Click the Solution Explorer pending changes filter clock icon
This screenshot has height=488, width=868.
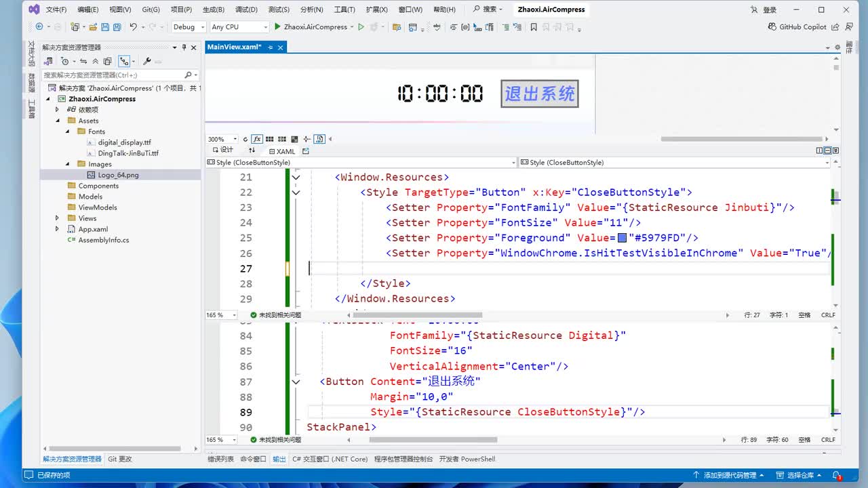(x=65, y=62)
